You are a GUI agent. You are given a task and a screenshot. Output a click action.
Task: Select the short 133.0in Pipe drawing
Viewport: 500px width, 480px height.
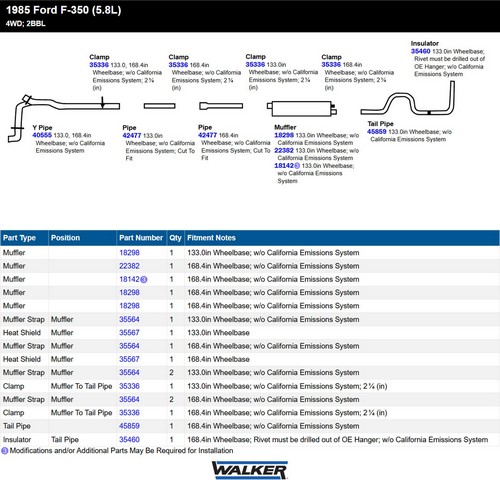coord(159,106)
